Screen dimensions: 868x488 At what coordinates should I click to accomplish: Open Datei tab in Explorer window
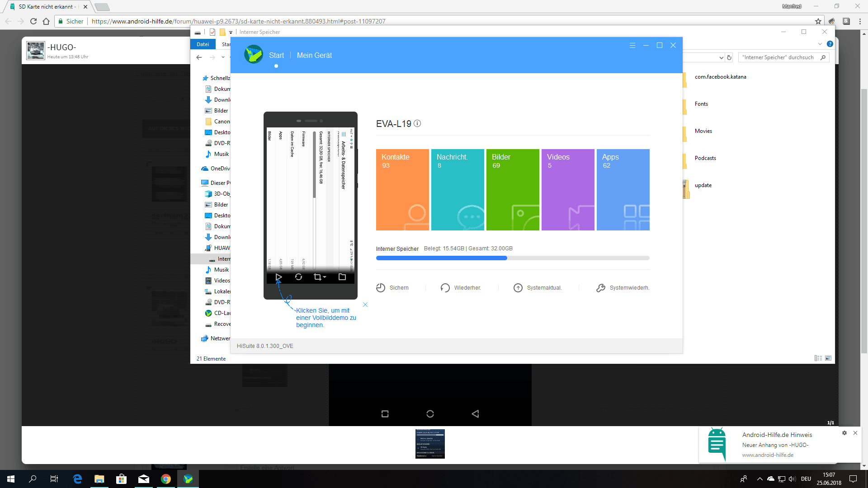click(x=203, y=44)
